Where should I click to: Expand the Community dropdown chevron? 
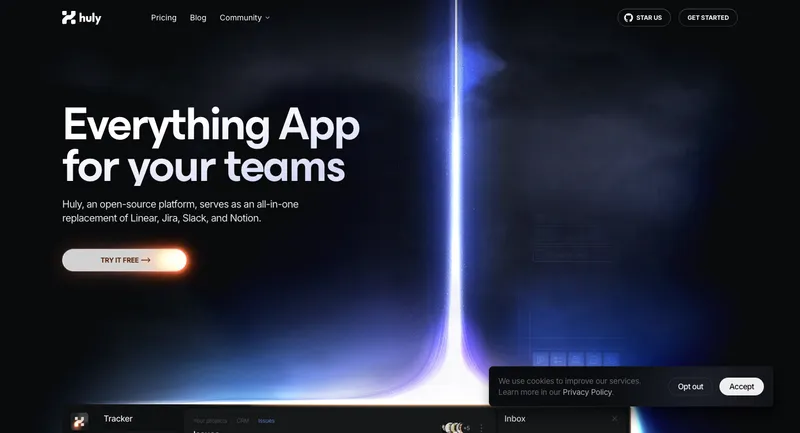(268, 18)
